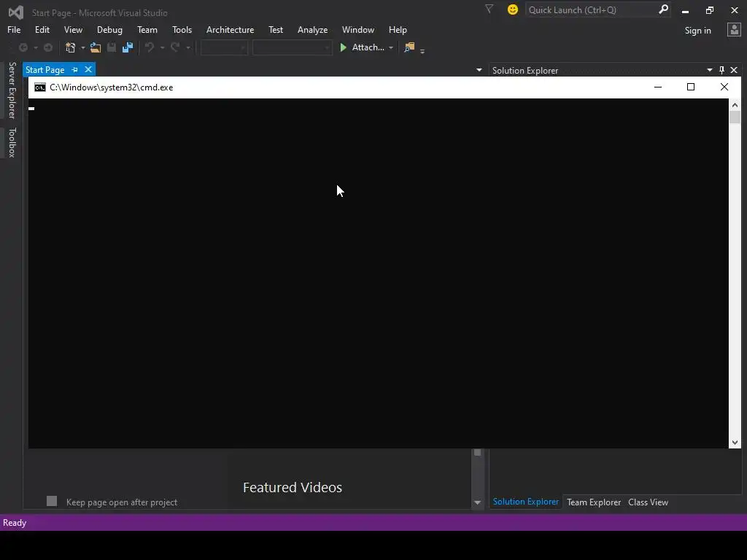
Task: Click the feedback smiley face icon
Action: click(x=513, y=9)
